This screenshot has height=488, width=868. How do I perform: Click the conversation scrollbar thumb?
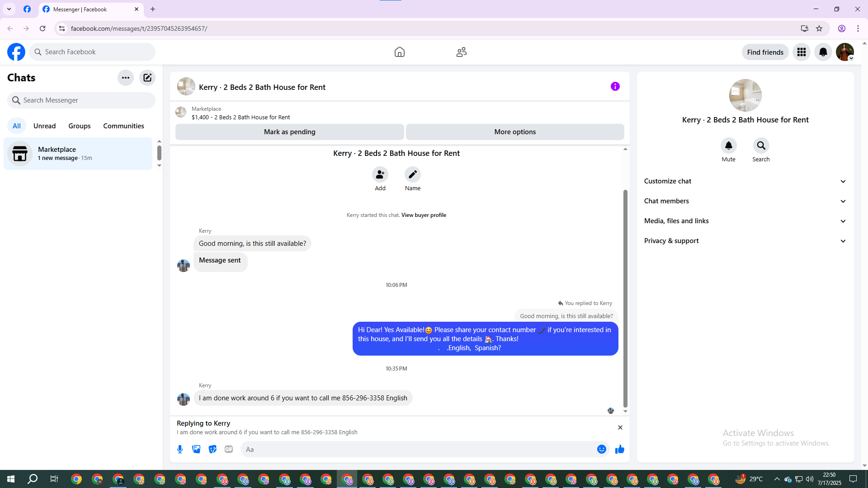pos(625,298)
